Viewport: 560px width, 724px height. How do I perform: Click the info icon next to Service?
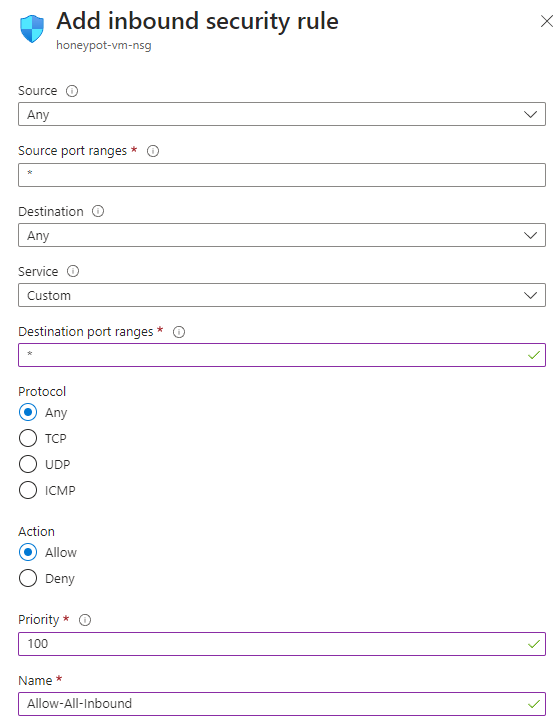click(73, 272)
